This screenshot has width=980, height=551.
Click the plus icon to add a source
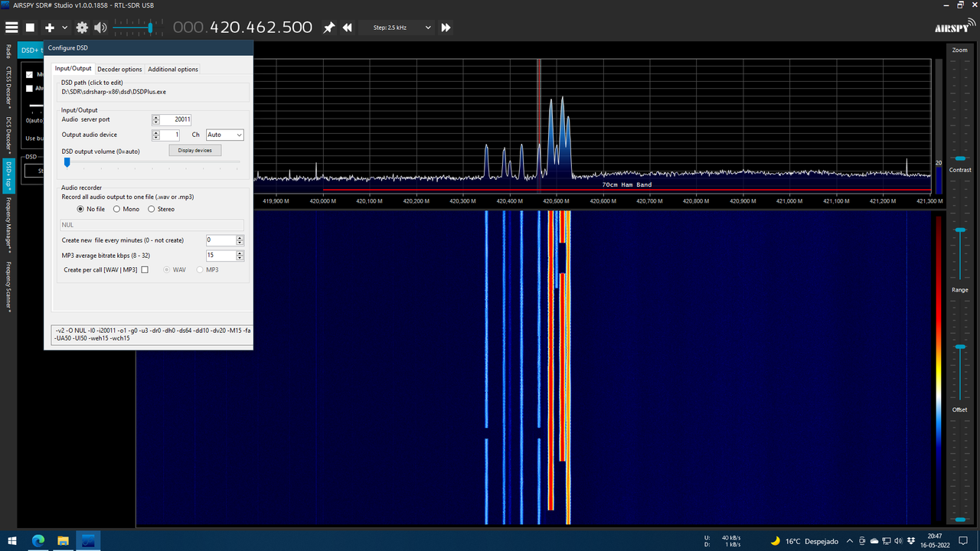click(x=47, y=28)
